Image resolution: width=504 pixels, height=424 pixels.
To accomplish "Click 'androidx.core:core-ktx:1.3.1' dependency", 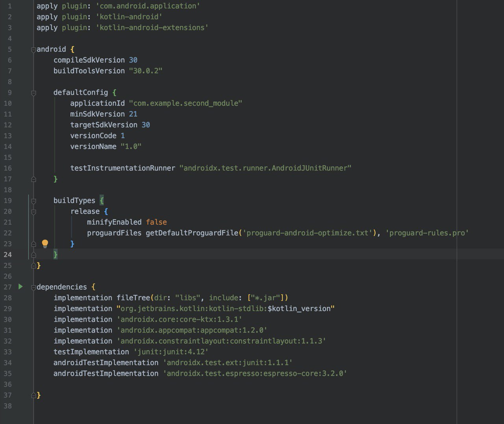I will point(179,320).
